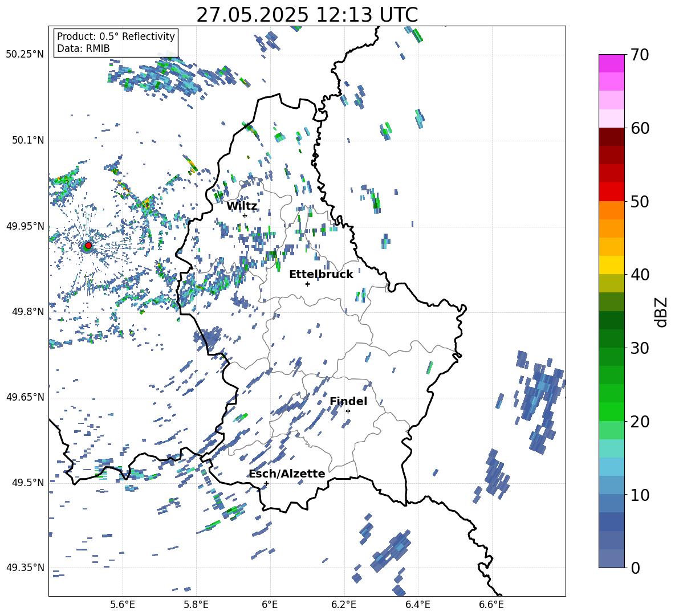Click the 40 tick label on colorbar
The image size is (675, 616).
tap(640, 275)
